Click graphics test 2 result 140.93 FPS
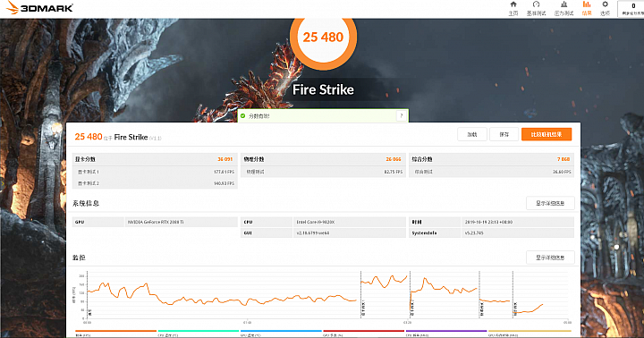644x338 pixels. click(224, 183)
